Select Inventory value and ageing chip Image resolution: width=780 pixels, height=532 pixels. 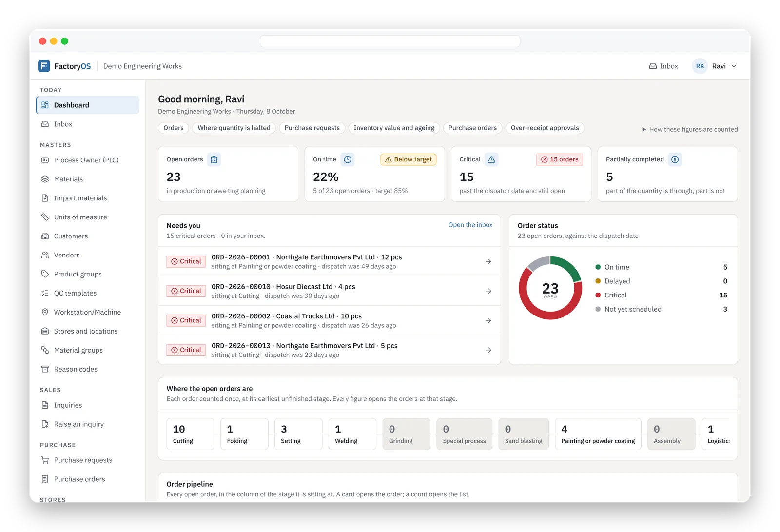(x=394, y=128)
